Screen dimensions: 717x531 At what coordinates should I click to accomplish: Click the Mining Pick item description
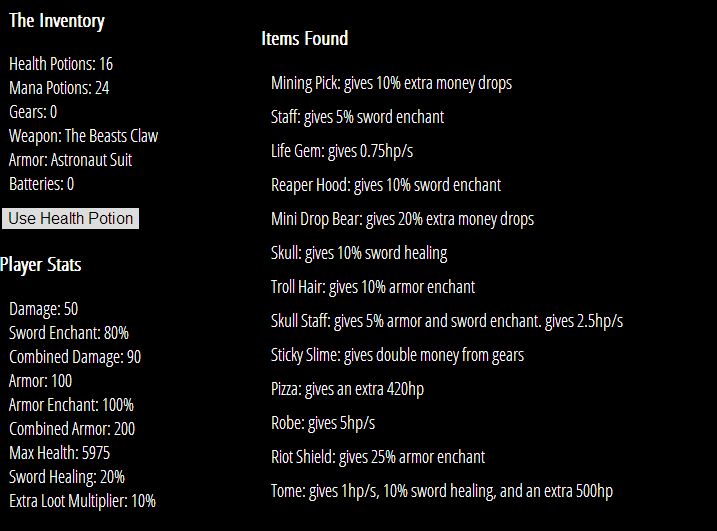[391, 83]
